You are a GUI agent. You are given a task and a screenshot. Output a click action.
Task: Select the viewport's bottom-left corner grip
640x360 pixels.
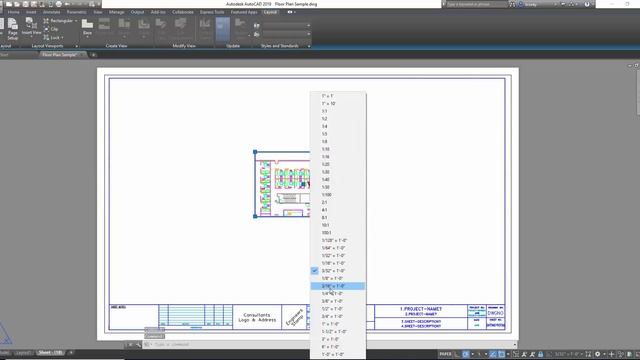pos(255,216)
